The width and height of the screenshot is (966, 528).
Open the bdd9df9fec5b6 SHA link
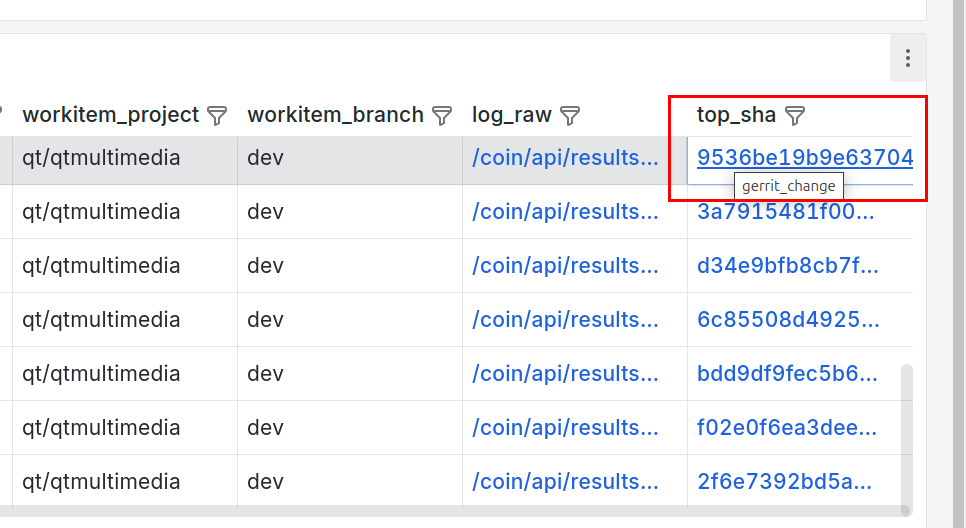(x=787, y=374)
